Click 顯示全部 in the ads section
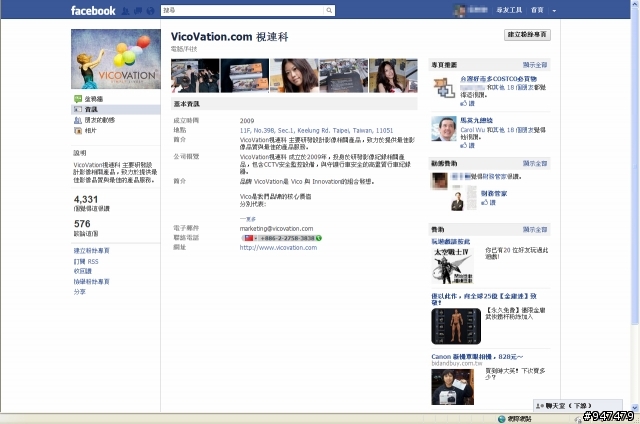Screen dimensions: 640x424 [x=535, y=229]
